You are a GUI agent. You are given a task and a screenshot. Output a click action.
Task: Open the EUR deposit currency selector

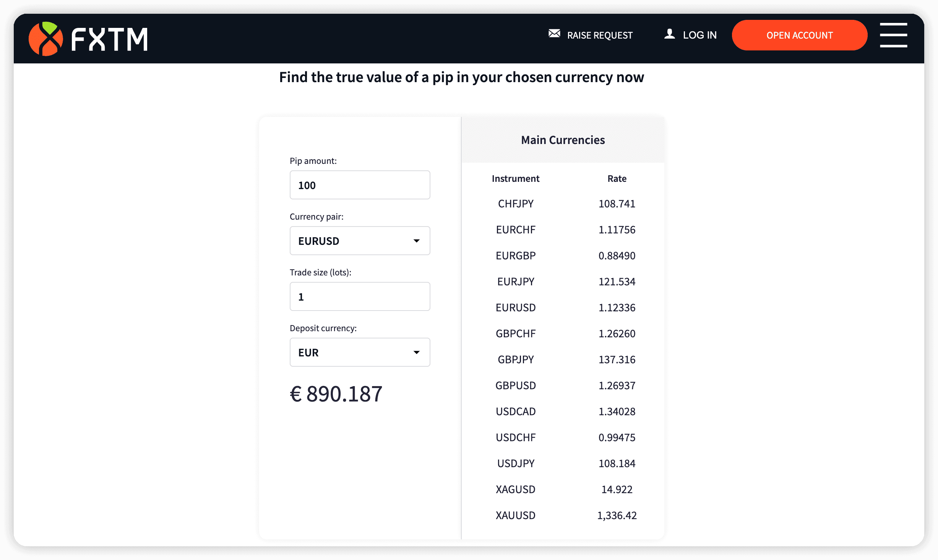pos(360,352)
